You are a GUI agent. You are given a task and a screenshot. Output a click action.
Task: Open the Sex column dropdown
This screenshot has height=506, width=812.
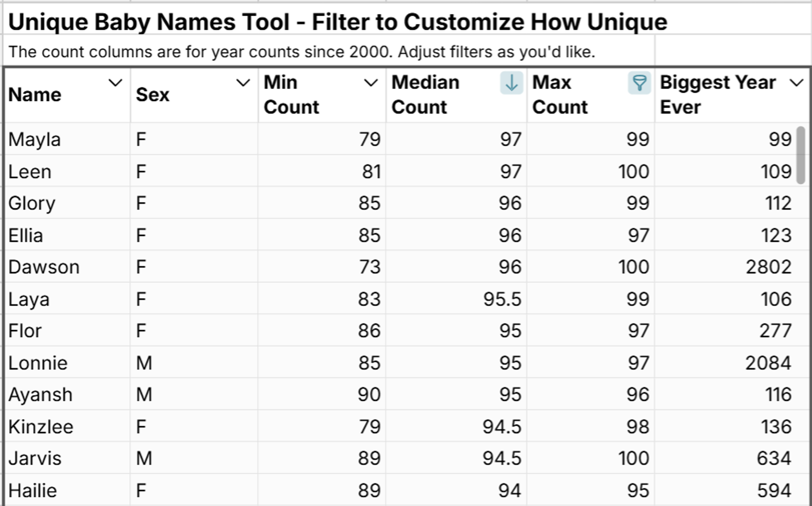coord(242,84)
